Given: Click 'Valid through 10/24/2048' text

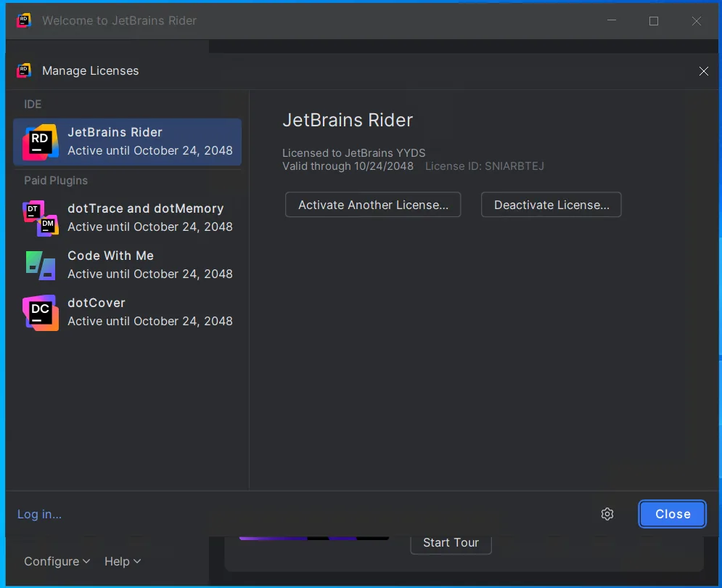Looking at the screenshot, I should [x=348, y=166].
